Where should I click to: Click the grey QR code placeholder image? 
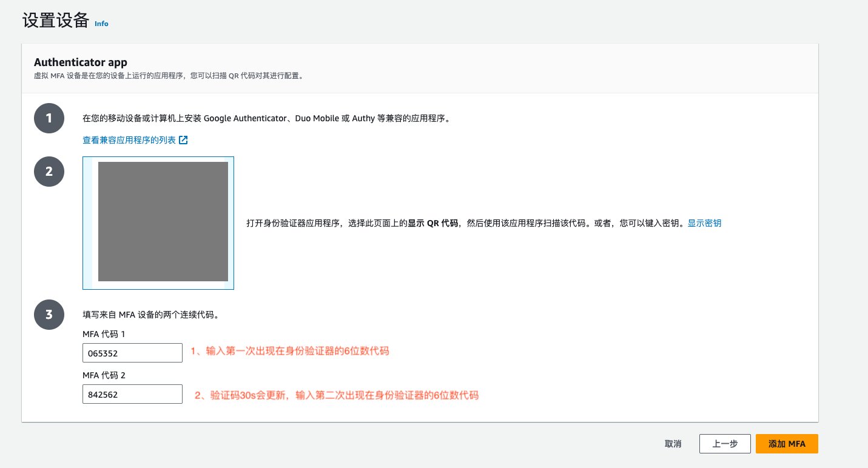(x=163, y=222)
